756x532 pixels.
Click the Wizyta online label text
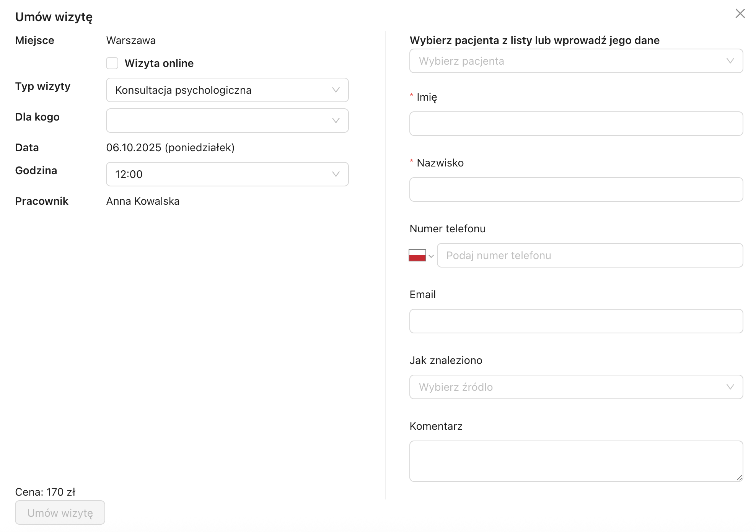point(159,63)
